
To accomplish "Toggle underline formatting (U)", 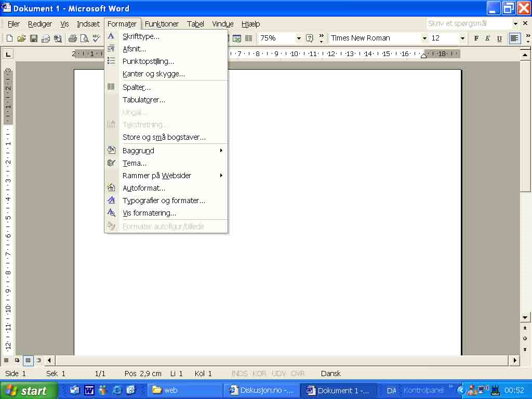I will 499,38.
